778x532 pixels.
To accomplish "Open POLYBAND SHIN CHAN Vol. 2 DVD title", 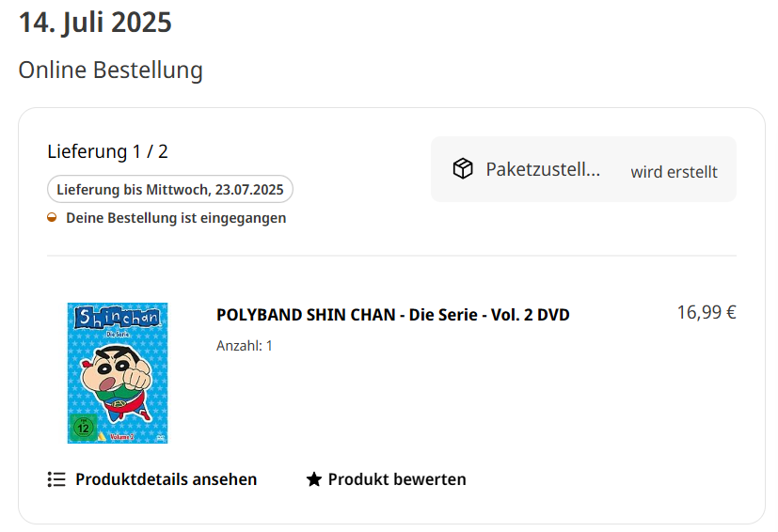I will pyautogui.click(x=393, y=315).
